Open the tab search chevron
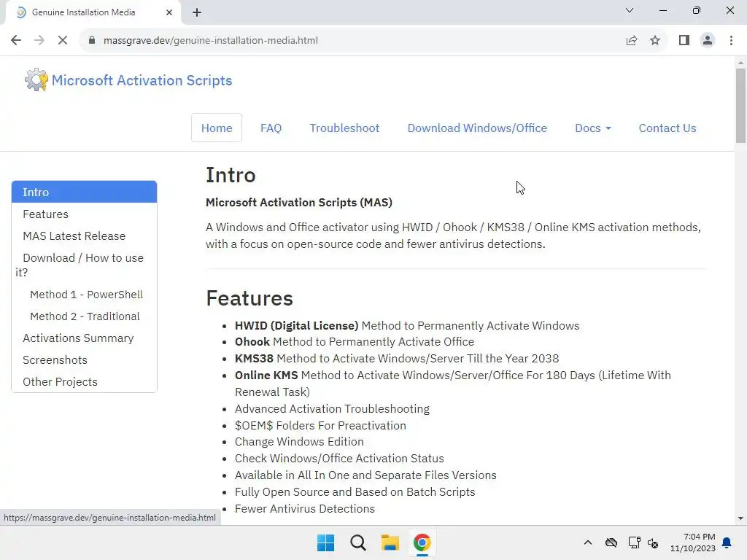The width and height of the screenshot is (747, 560). [630, 10]
